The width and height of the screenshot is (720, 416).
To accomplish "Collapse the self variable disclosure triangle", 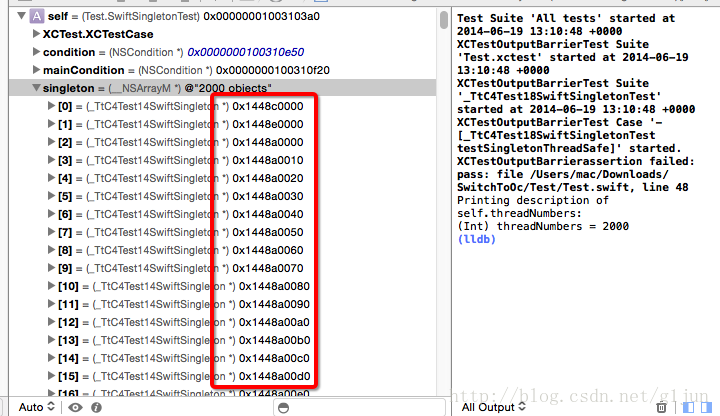I will coord(21,16).
